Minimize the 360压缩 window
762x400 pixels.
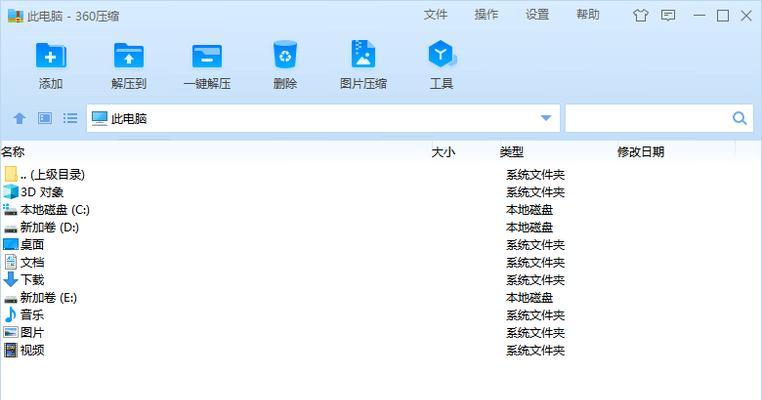699,16
